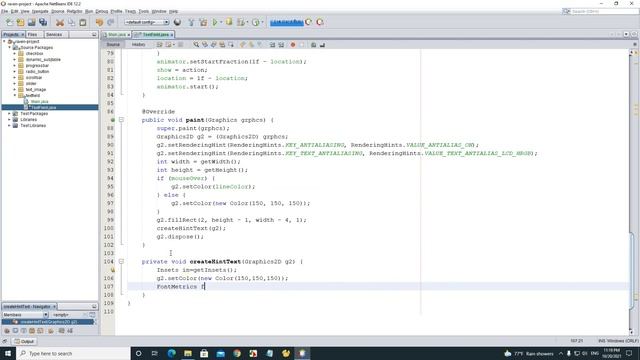Click the Navigator empty filter field

67,315
